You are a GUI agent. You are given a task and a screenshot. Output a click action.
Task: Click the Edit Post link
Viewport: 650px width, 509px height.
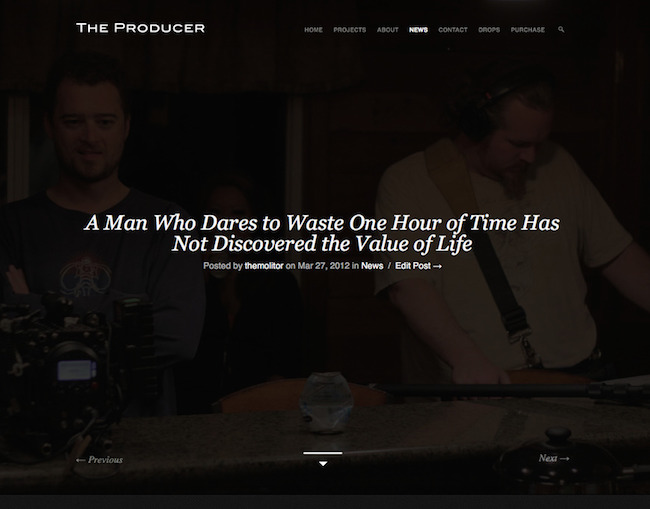point(418,266)
